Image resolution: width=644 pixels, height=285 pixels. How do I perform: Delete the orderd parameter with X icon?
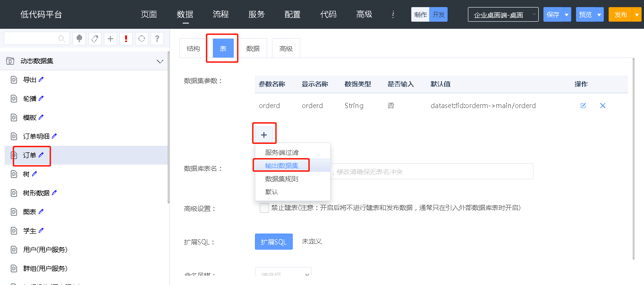pos(602,106)
